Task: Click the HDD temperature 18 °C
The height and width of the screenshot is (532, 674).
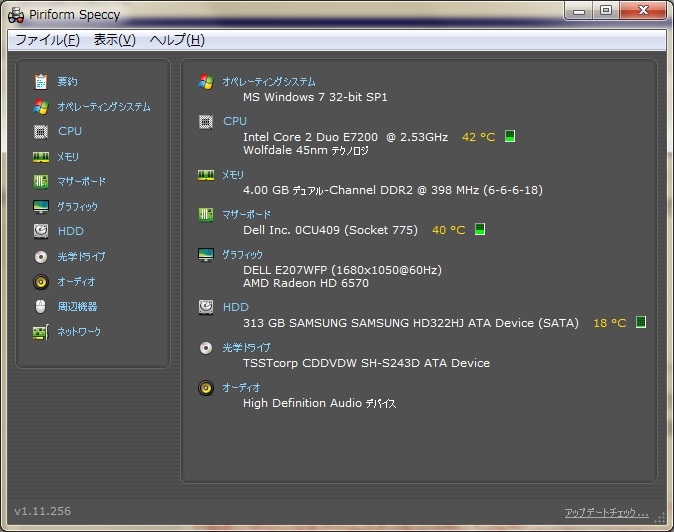Action: pyautogui.click(x=610, y=323)
